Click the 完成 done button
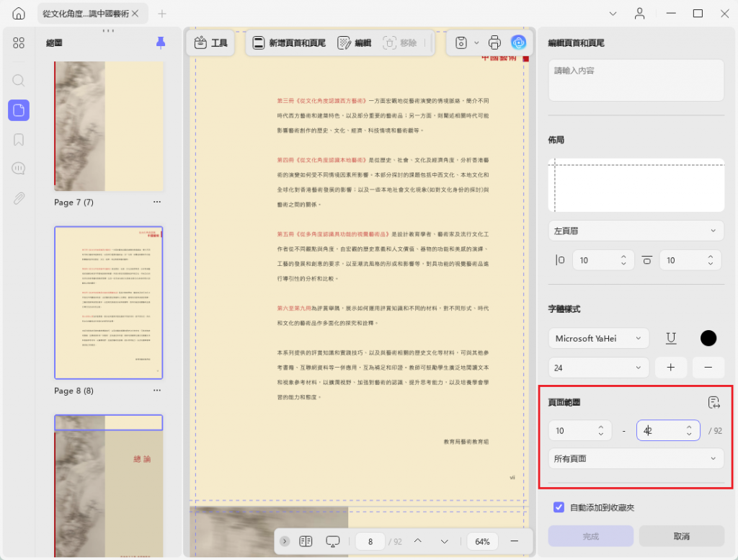 coord(591,536)
